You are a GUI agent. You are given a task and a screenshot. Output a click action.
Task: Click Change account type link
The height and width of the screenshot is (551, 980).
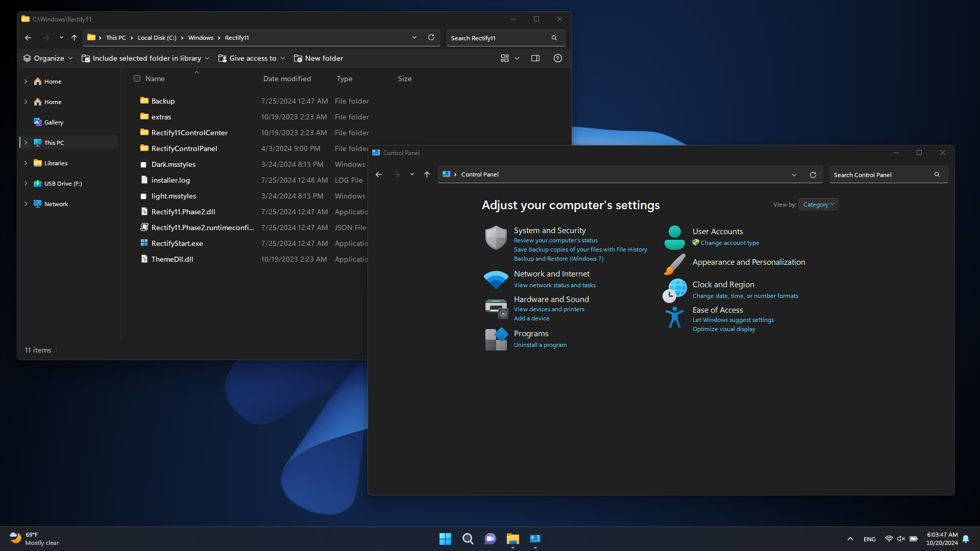[x=729, y=243]
